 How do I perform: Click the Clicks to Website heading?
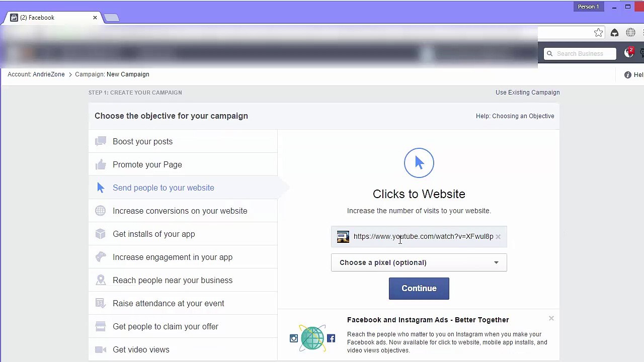419,194
